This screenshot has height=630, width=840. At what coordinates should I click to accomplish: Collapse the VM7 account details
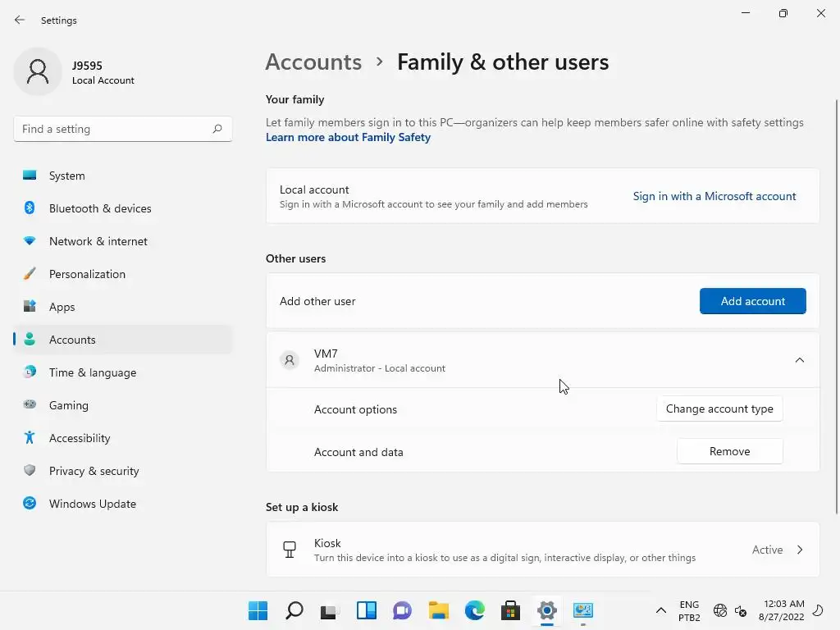799,360
